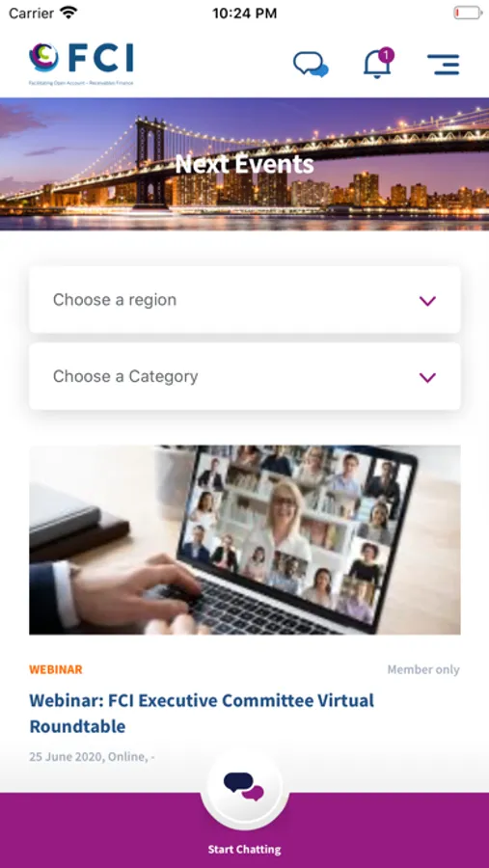The height and width of the screenshot is (868, 489).
Task: Tap the round chat bubbles button
Action: point(244,786)
